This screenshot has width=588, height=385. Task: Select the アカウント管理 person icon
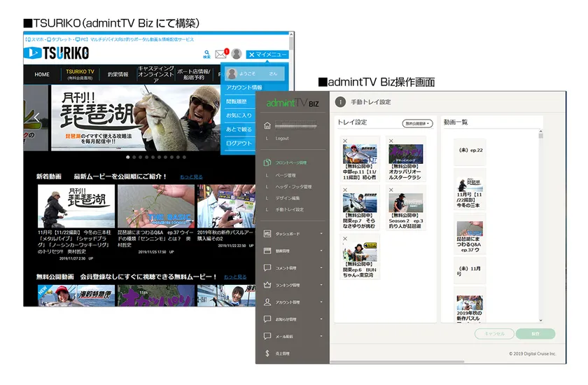pyautogui.click(x=267, y=302)
